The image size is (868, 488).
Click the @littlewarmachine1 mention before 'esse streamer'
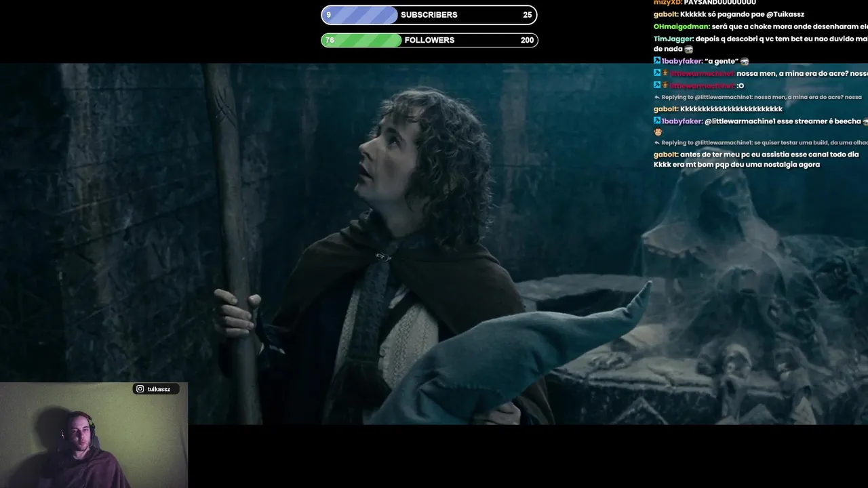pyautogui.click(x=740, y=121)
